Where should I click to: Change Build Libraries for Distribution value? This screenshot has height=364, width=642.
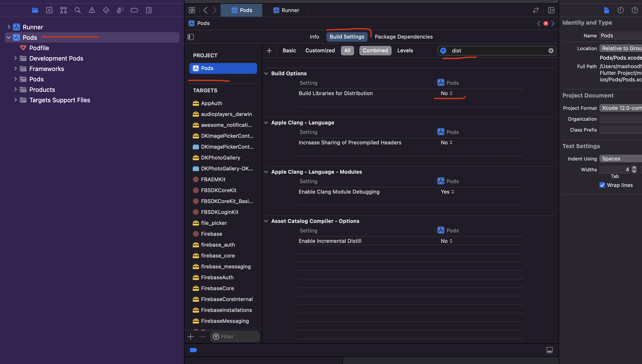point(447,93)
